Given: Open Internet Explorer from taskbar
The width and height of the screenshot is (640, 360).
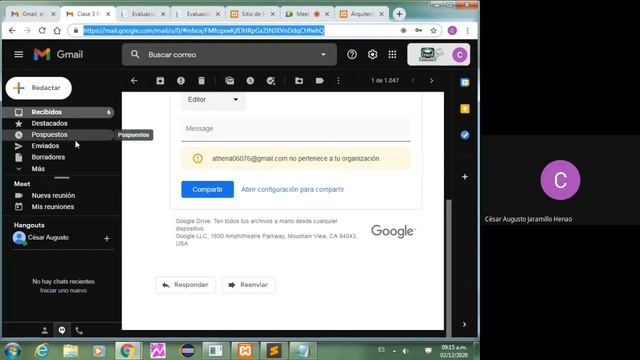Looking at the screenshot, I should pos(42,351).
